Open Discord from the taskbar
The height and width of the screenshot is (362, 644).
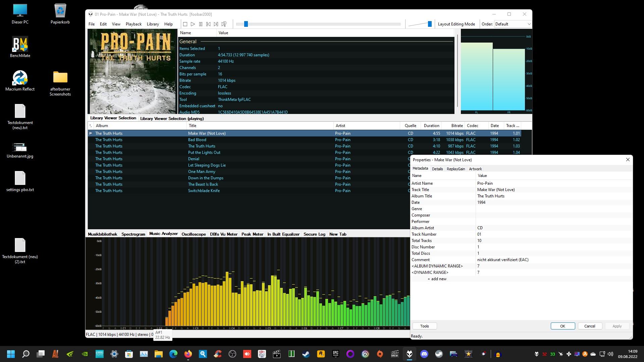click(x=424, y=354)
